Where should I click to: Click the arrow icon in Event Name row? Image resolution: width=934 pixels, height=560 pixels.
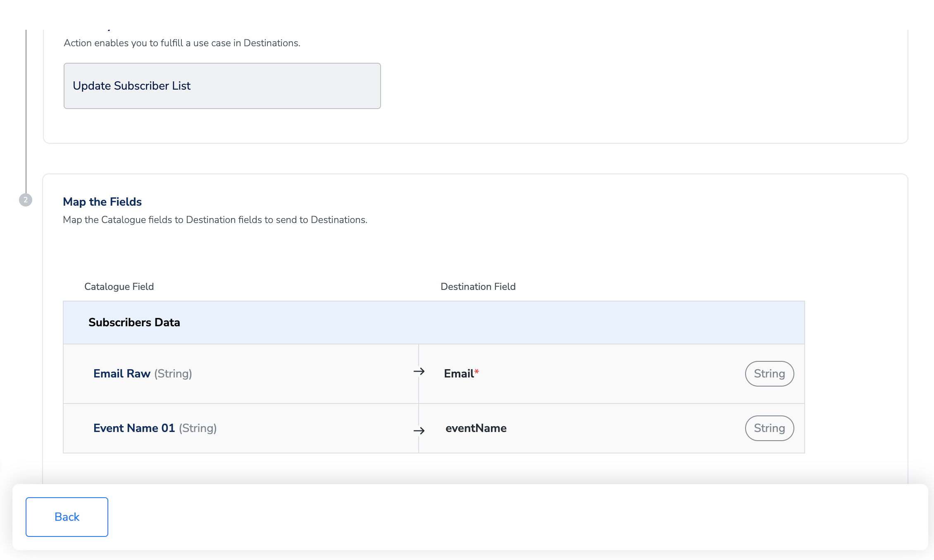(x=419, y=431)
